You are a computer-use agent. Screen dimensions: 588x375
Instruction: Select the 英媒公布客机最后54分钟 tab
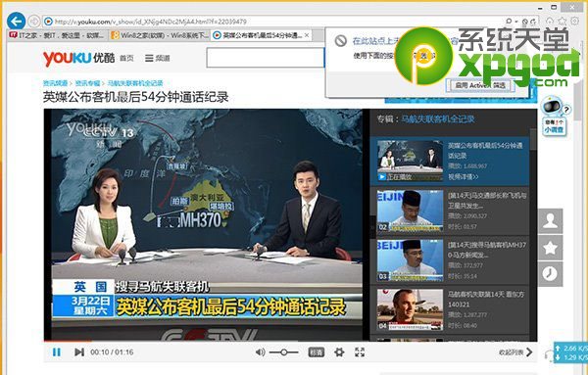coord(258,35)
